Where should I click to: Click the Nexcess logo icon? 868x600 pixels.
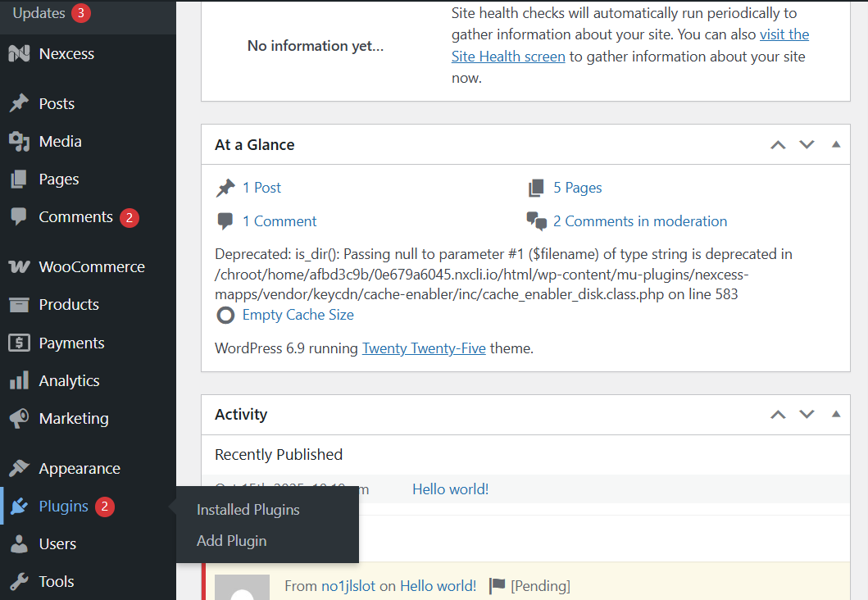pos(19,53)
